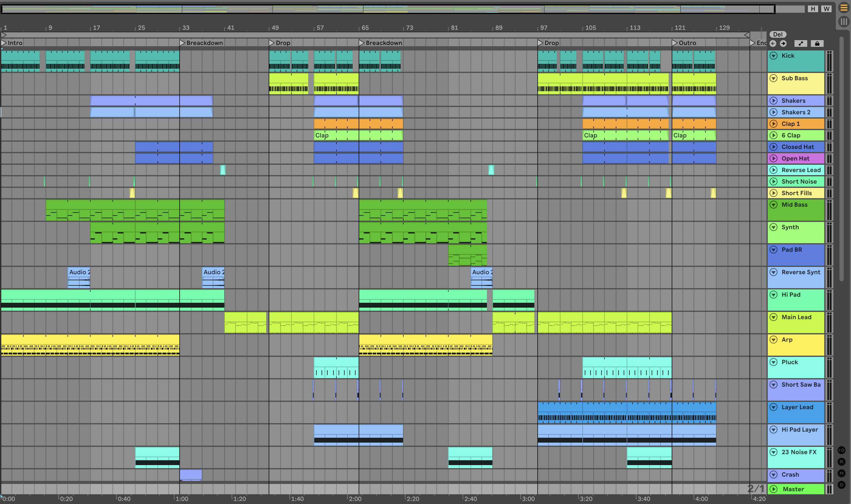851x504 pixels.
Task: Click the lock envelopes padlock icon
Action: [817, 43]
